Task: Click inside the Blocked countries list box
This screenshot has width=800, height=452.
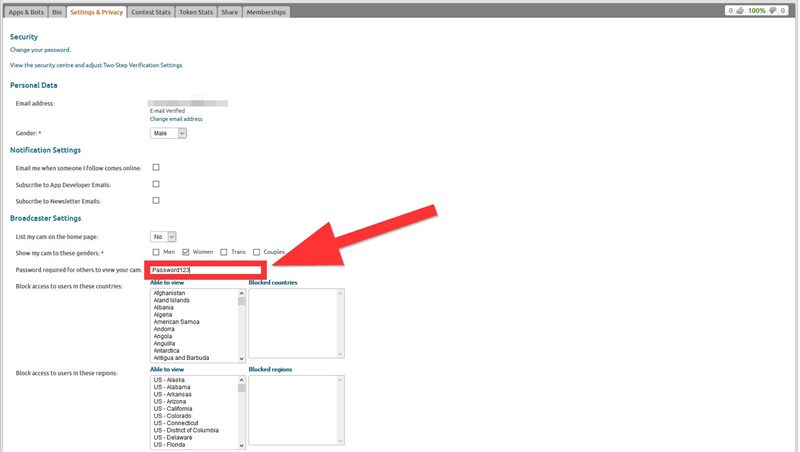Action: (296, 323)
